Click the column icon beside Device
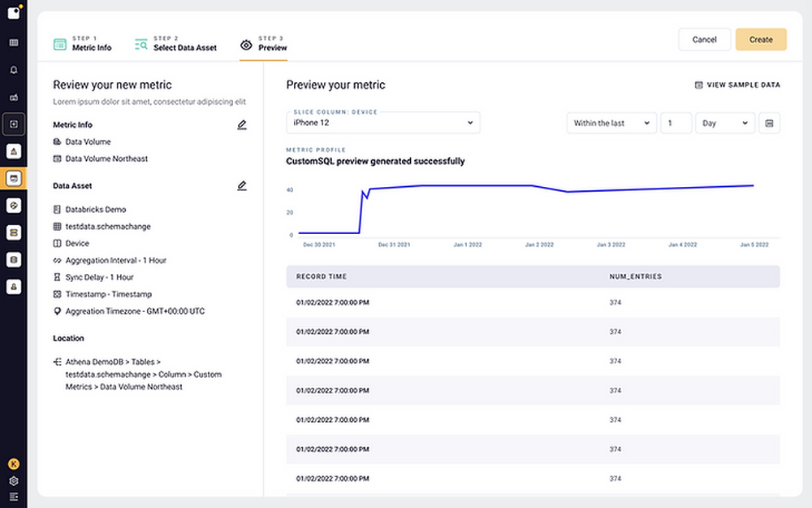 pos(57,244)
